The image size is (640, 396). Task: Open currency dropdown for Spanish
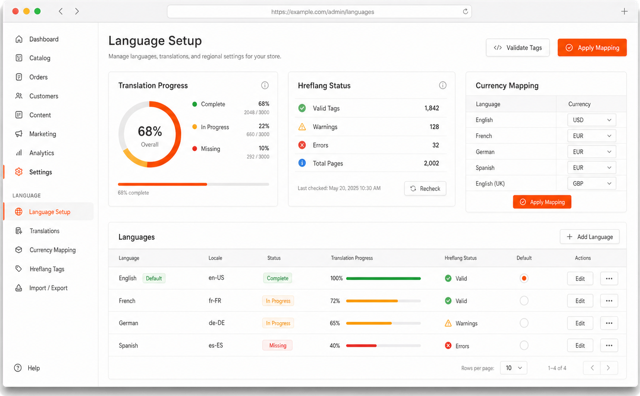(591, 168)
